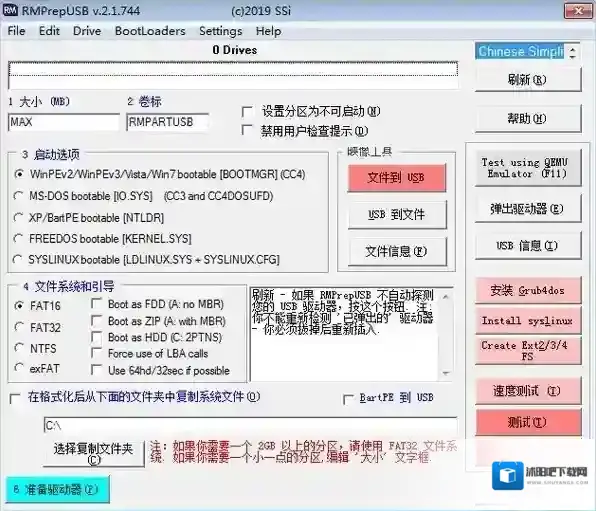Click the empty drives list box
Screen dimensions: 596x511
coord(233,75)
